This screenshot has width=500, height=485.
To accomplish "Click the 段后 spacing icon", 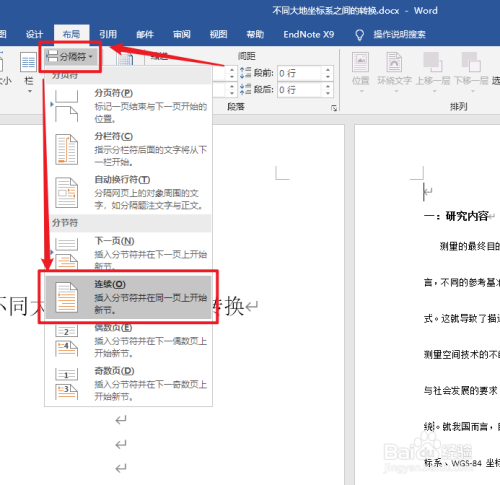I will pos(246,89).
